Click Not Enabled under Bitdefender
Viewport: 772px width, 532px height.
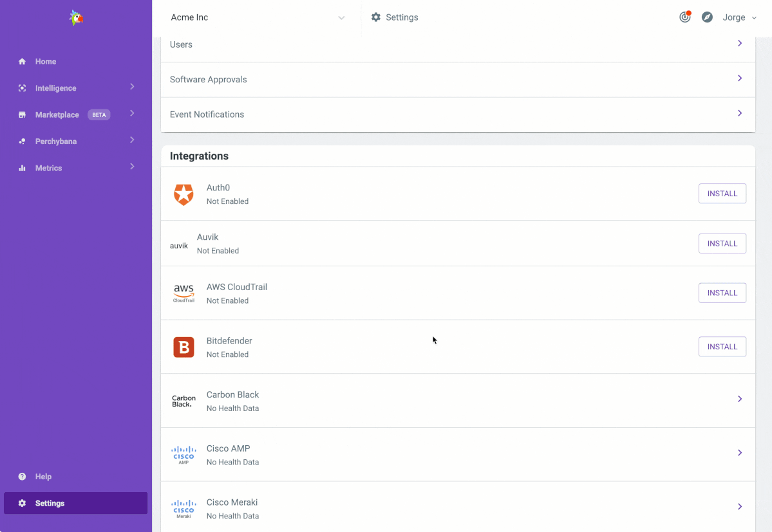coord(227,354)
